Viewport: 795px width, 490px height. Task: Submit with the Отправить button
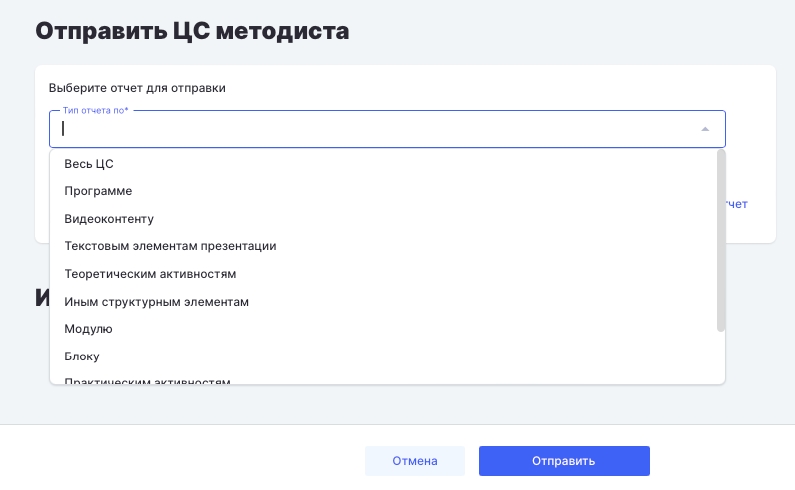tap(564, 461)
